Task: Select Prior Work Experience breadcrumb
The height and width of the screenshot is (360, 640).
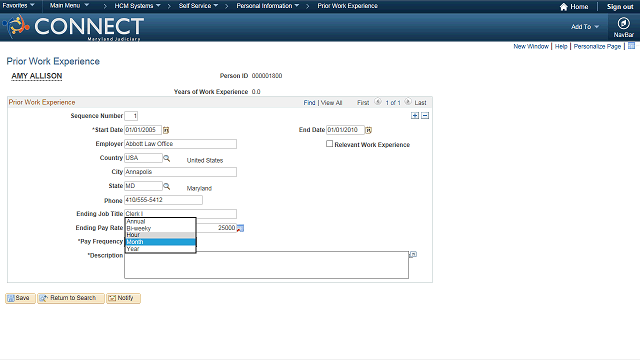Action: [x=347, y=6]
